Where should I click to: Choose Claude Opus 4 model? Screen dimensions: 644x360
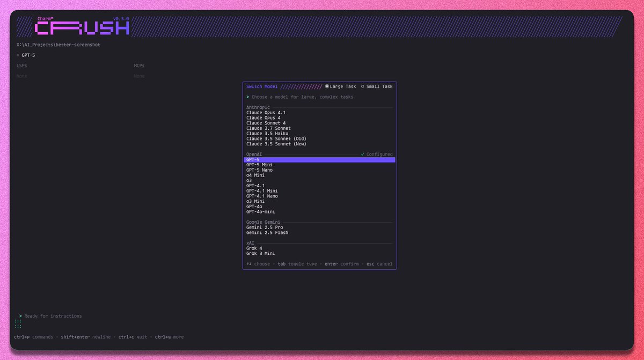click(x=264, y=118)
